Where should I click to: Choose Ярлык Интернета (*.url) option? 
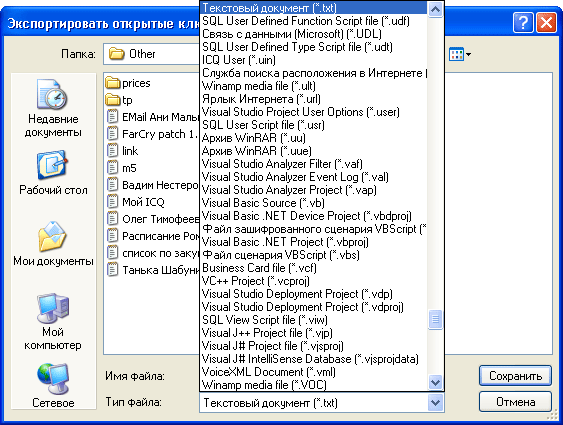coord(313,99)
